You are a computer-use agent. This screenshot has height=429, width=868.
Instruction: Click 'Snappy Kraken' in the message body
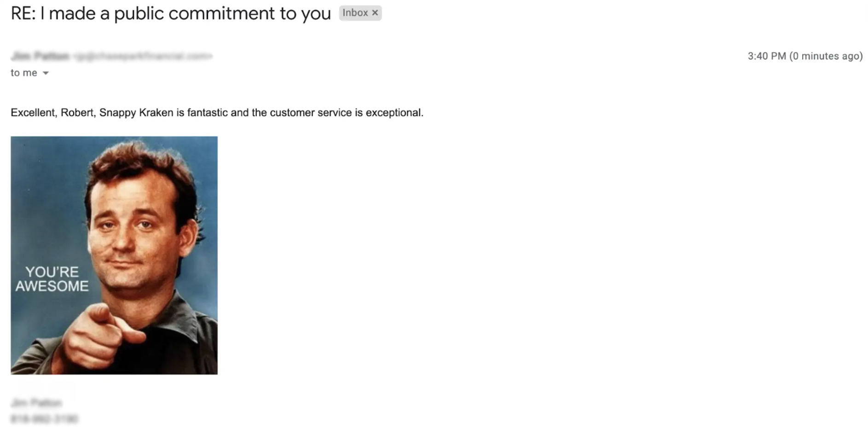[x=136, y=113]
